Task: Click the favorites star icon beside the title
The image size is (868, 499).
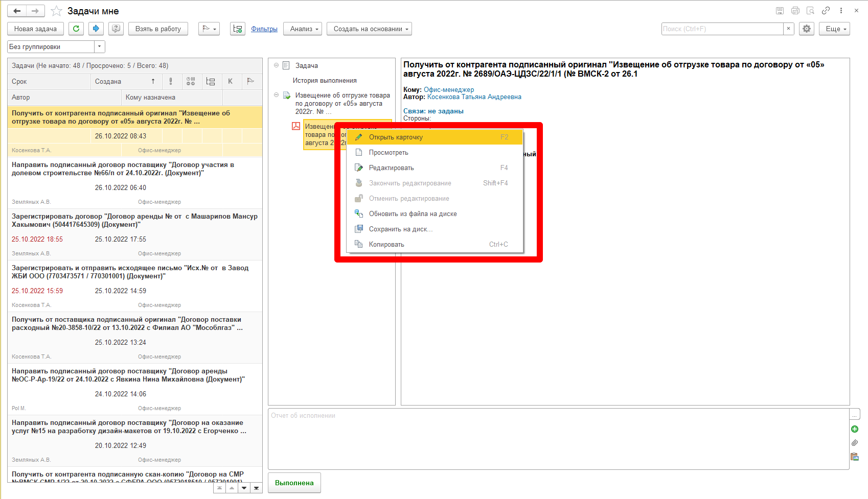Action: (57, 11)
